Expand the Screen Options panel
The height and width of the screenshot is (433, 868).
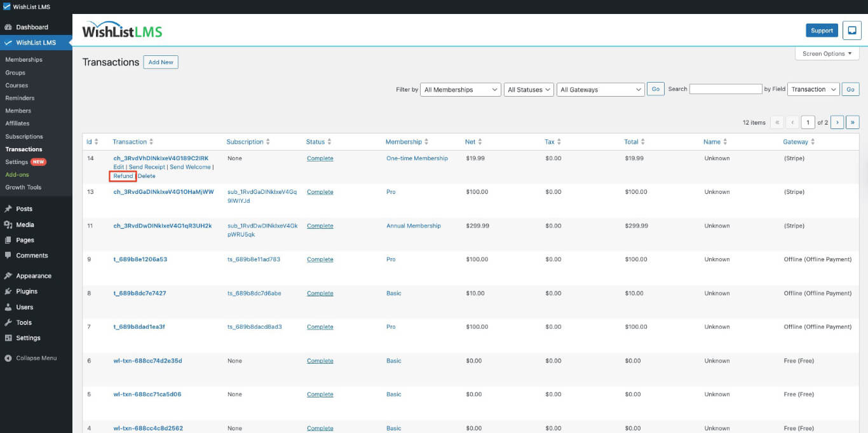(x=827, y=54)
